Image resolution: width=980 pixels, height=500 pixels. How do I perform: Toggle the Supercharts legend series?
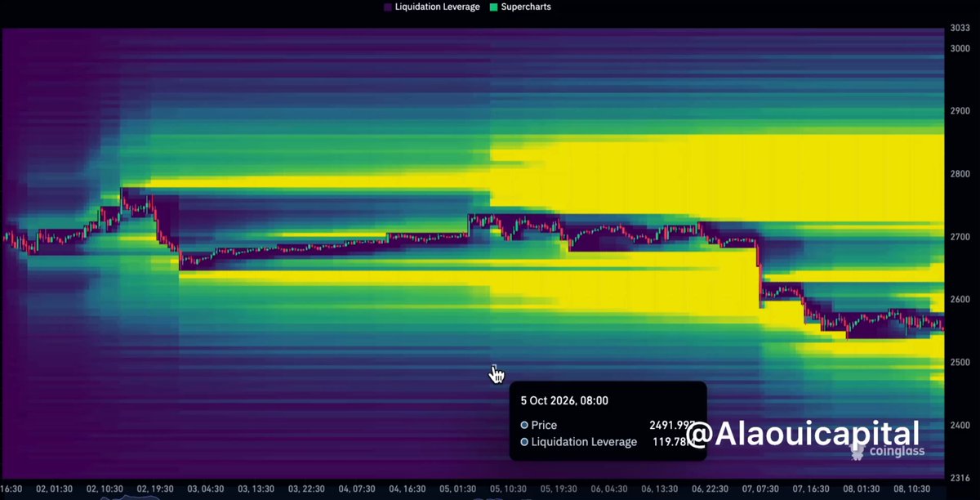click(521, 7)
